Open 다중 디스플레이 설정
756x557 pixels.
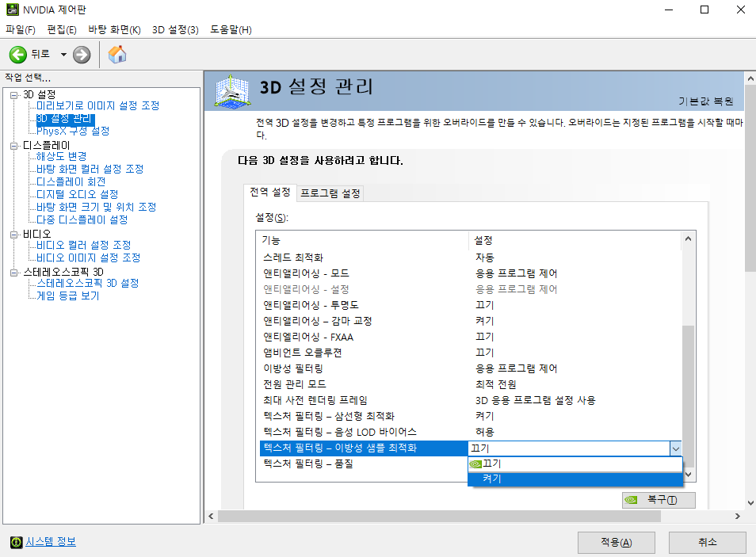coord(82,220)
